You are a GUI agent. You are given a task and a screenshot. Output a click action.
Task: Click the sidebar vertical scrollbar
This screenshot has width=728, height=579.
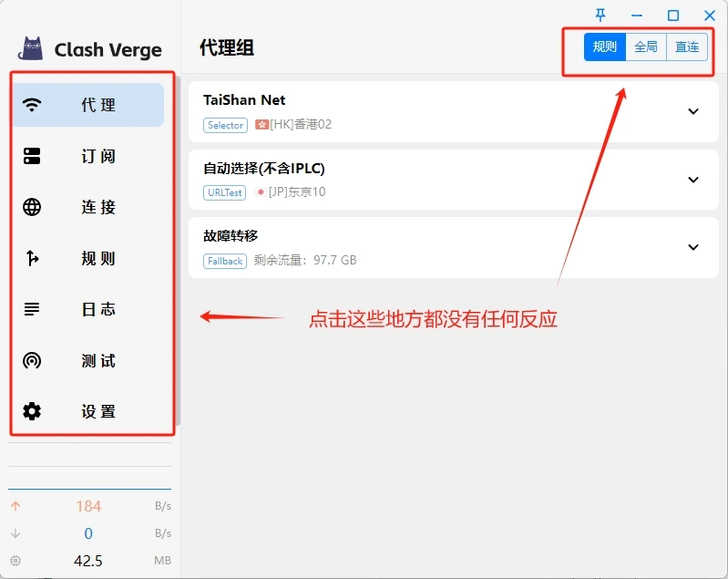(x=178, y=251)
